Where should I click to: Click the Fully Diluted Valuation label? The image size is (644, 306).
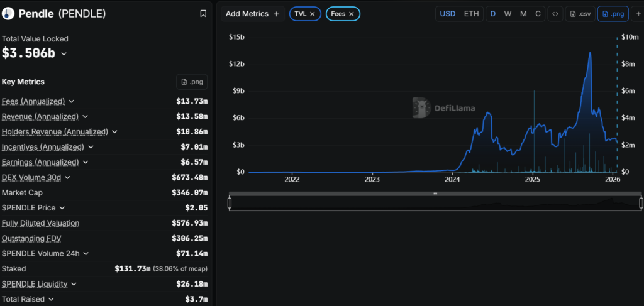click(40, 223)
